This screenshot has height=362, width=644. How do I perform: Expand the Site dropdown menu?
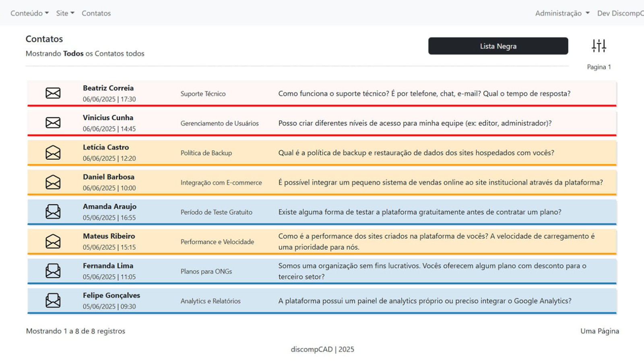coord(65,13)
